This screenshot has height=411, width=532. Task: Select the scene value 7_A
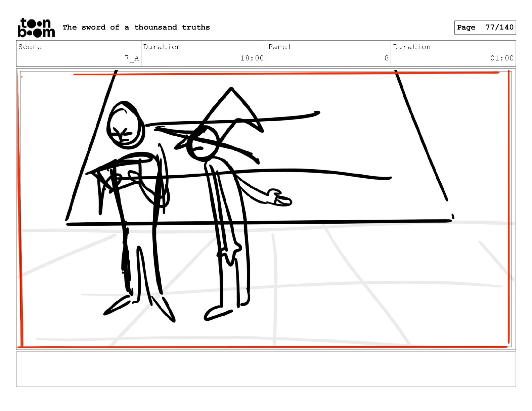(132, 58)
